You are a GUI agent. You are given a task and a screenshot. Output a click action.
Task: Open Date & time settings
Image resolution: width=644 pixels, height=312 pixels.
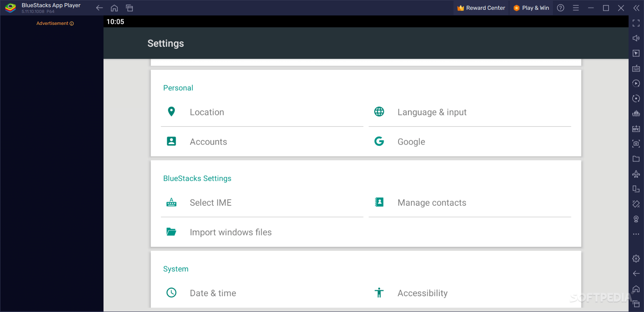pos(262,293)
